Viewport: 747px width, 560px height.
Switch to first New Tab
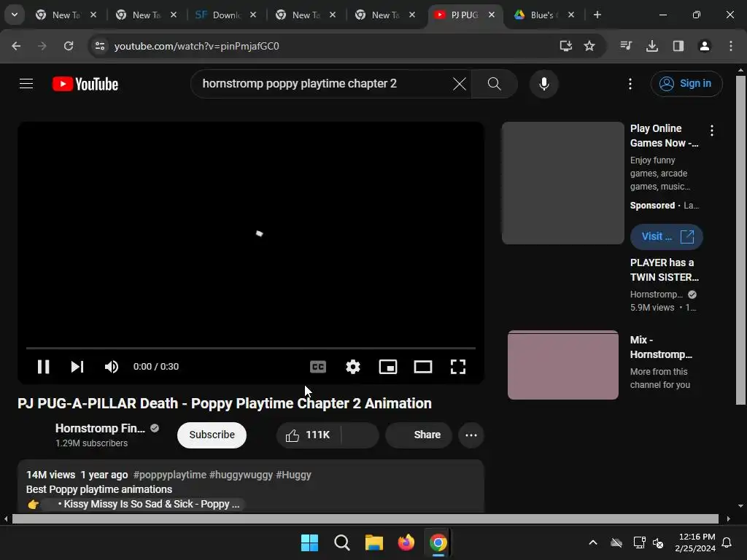(66, 15)
